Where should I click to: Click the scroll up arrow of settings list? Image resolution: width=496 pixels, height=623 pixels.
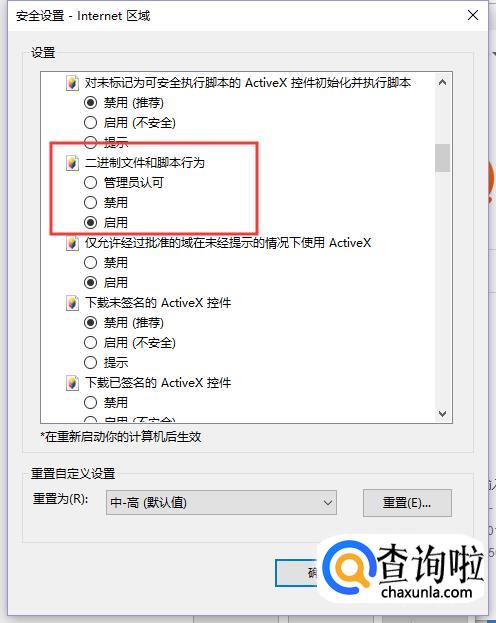point(442,83)
